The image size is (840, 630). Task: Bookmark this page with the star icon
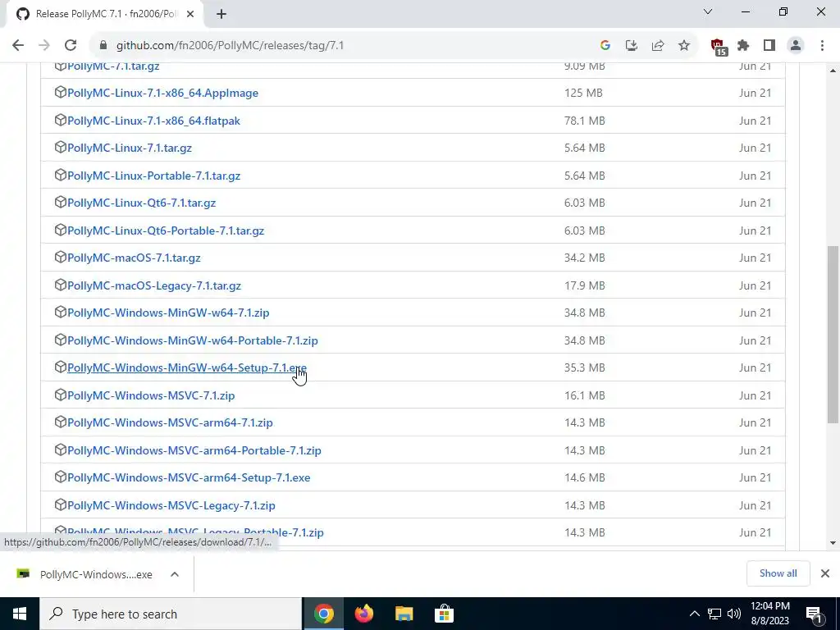pos(684,46)
